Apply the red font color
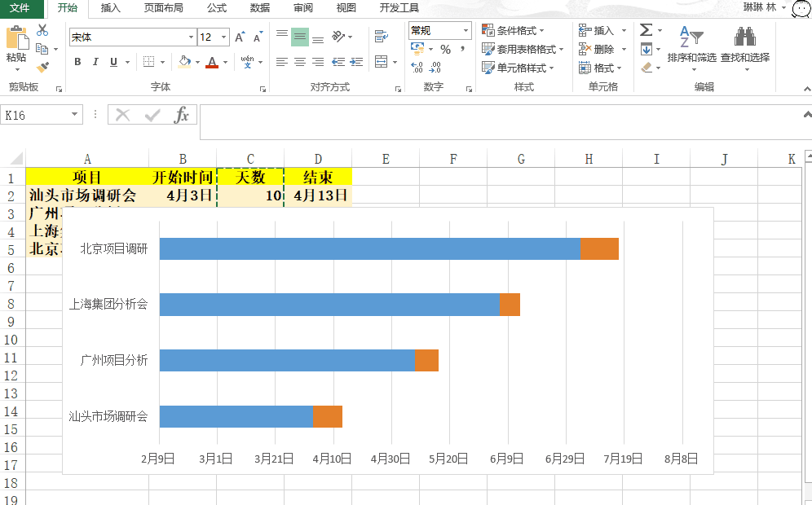812x505 pixels. [x=212, y=62]
